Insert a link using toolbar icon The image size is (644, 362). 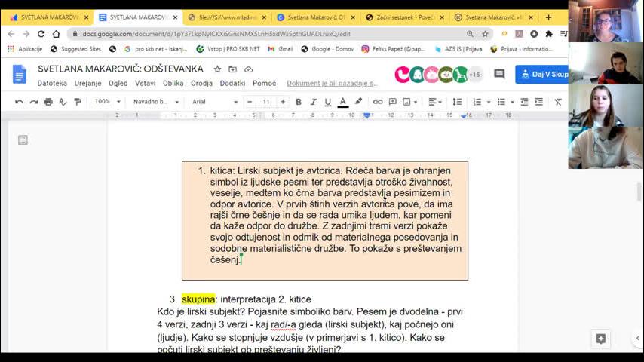pos(378,102)
